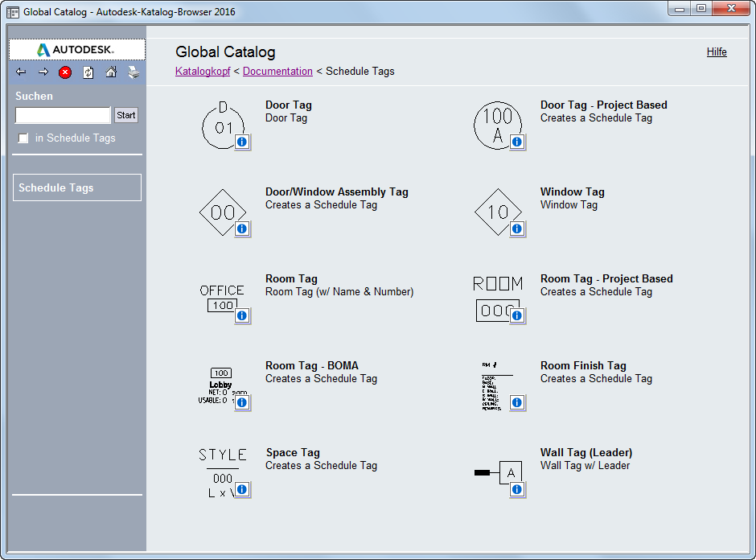756x560 pixels.
Task: Toggle the 'in Schedule Tags' checkbox
Action: coord(23,138)
